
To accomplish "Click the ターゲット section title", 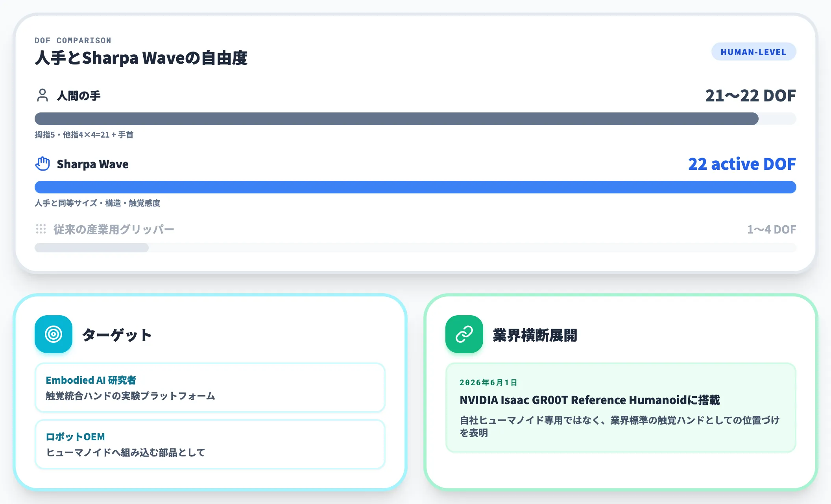I will [117, 335].
